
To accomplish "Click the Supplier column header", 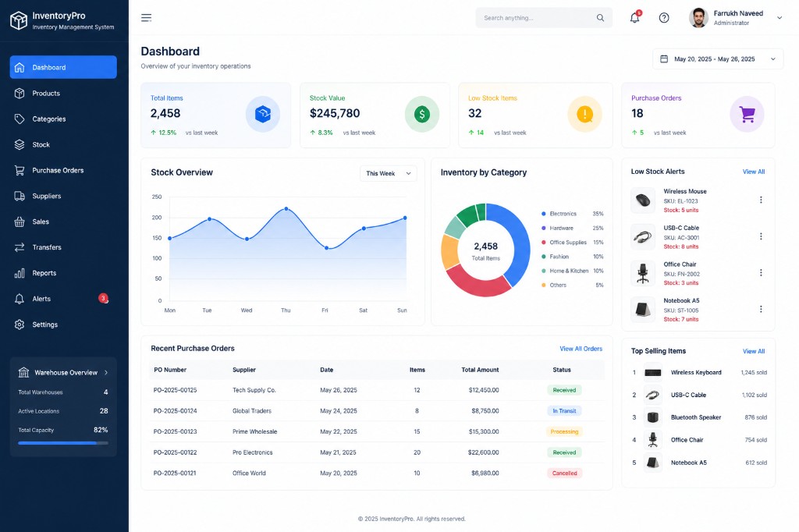I will [x=244, y=370].
